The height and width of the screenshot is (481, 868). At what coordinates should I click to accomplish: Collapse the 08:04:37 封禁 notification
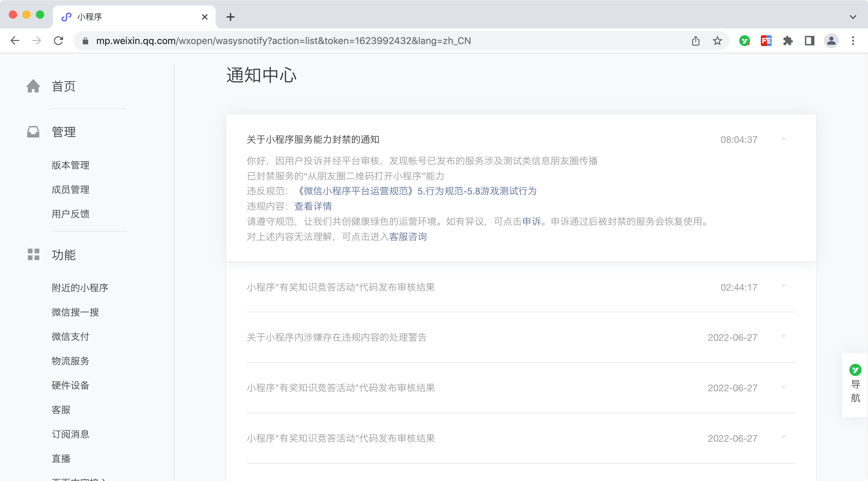(x=783, y=139)
